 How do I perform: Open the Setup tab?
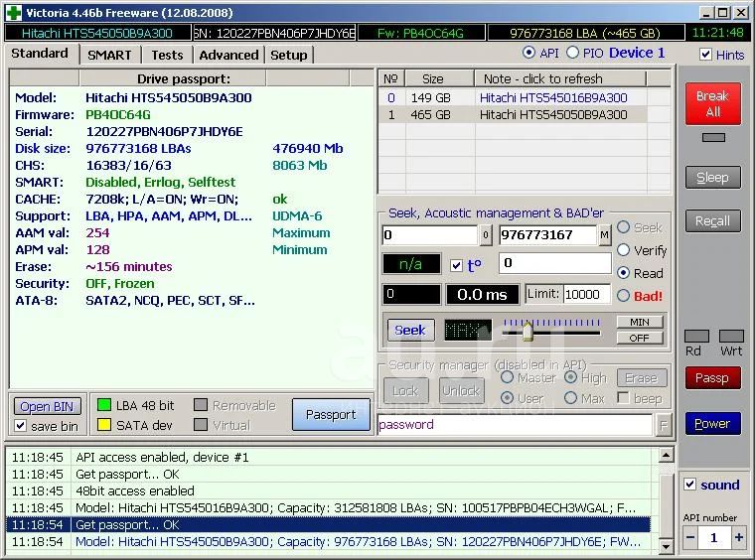click(x=289, y=56)
